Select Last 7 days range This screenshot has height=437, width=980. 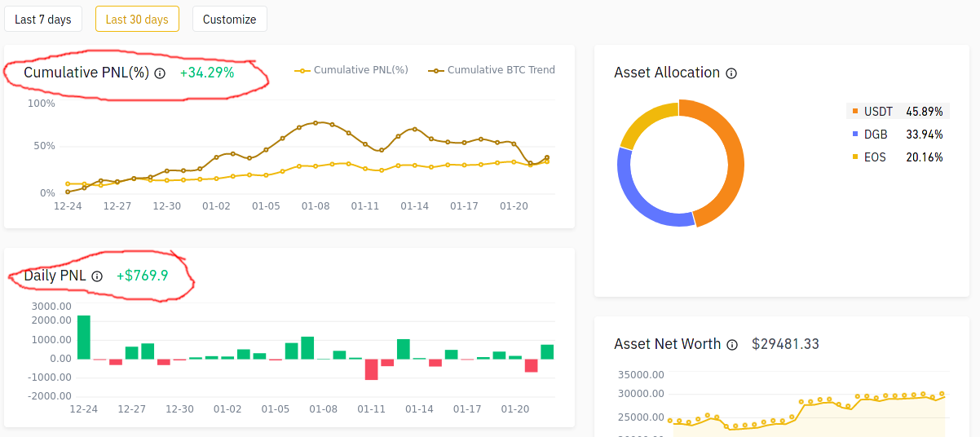tap(43, 19)
